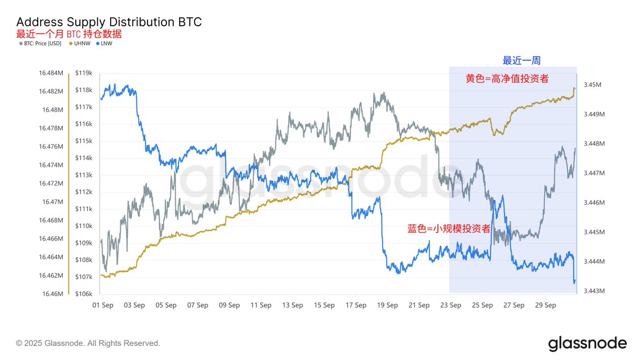
Task: Click the 黄色=高净值投资者 annotation
Action: point(507,79)
